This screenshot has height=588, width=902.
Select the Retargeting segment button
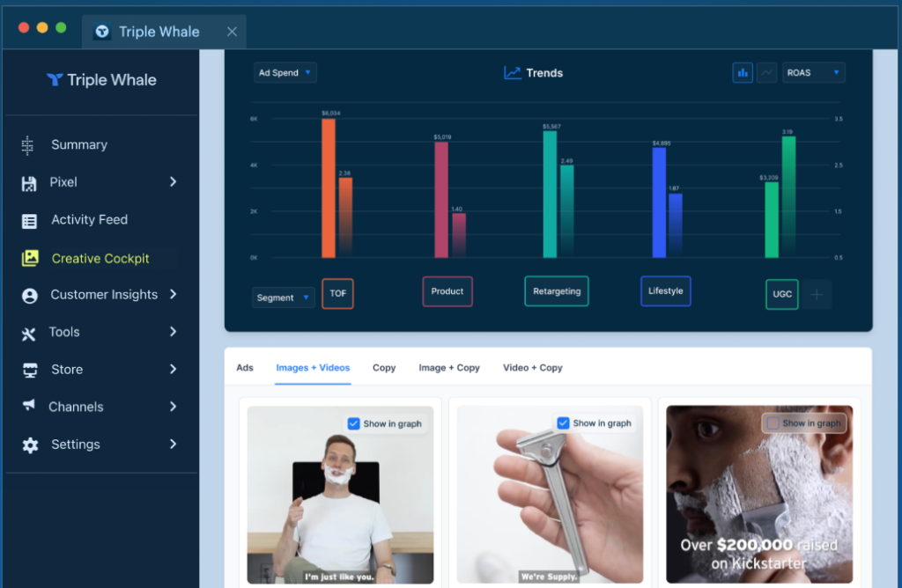557,291
